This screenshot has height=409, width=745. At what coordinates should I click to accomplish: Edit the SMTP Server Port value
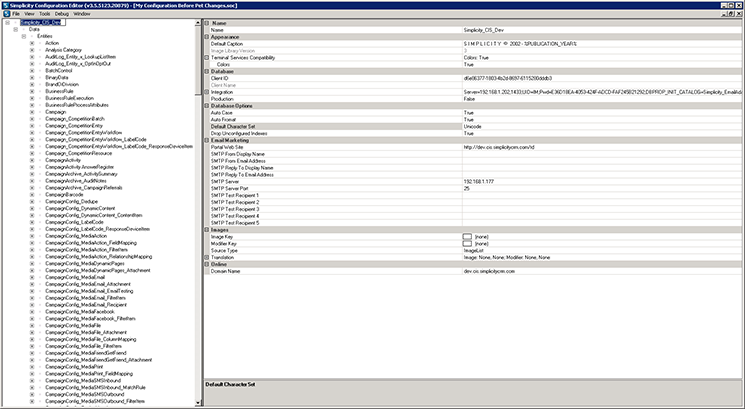[x=602, y=189]
